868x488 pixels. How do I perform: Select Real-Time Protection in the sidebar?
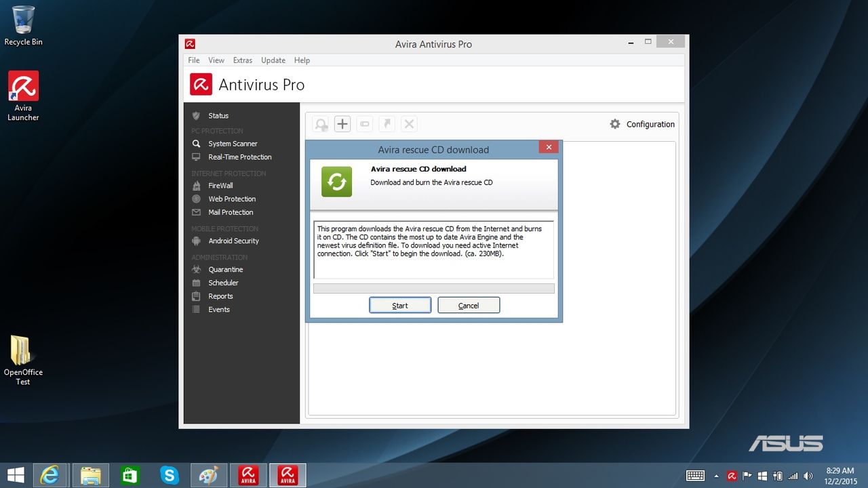pos(239,157)
